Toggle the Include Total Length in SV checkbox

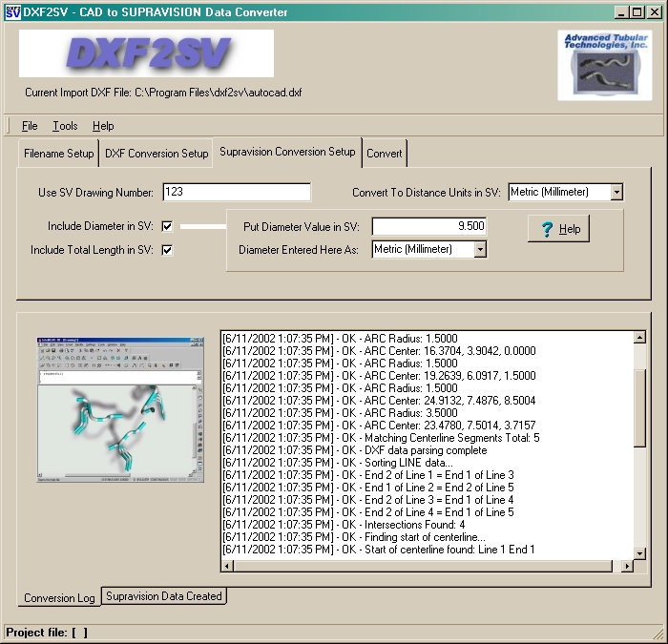(167, 250)
